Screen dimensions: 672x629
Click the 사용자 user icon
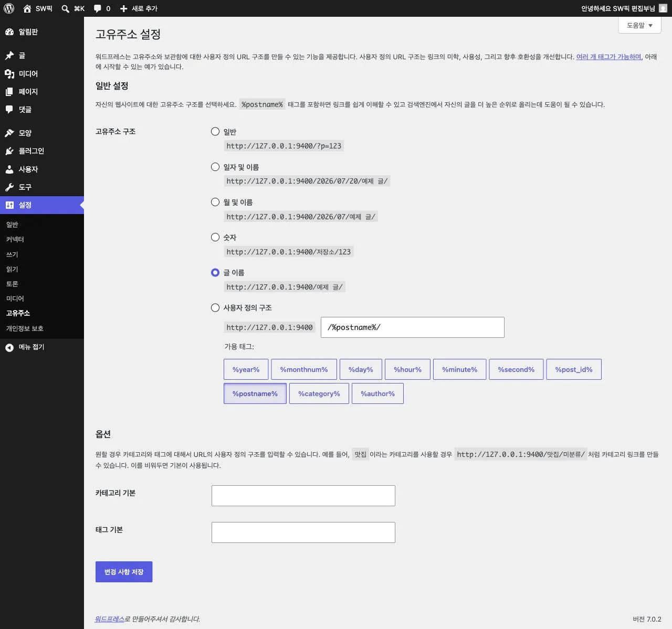(9, 169)
